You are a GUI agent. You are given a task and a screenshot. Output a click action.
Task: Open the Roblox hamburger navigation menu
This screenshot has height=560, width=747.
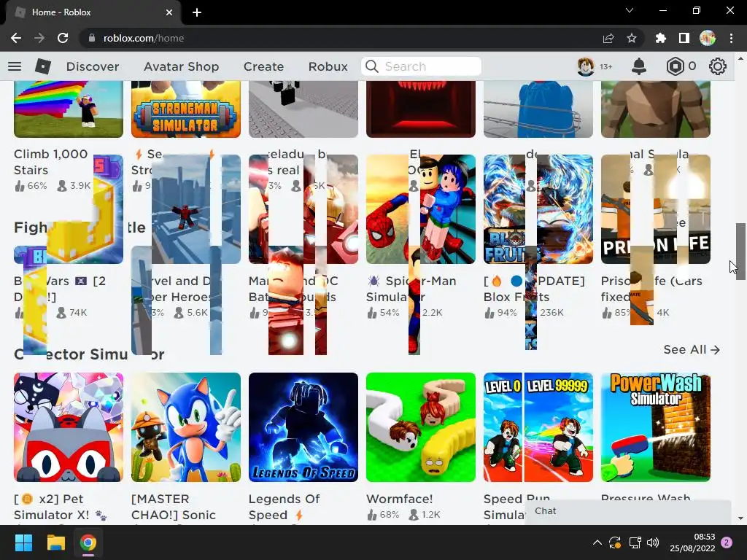[15, 66]
